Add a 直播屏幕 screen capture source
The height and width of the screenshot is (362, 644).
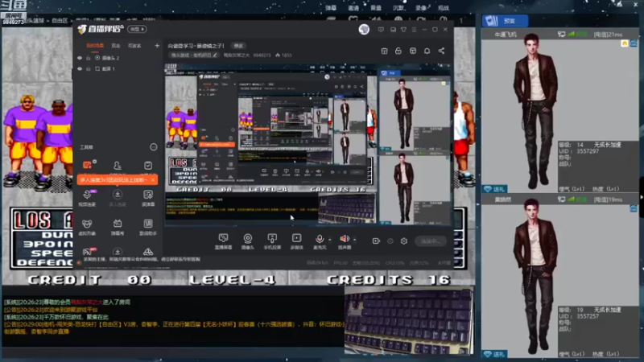pyautogui.click(x=224, y=241)
